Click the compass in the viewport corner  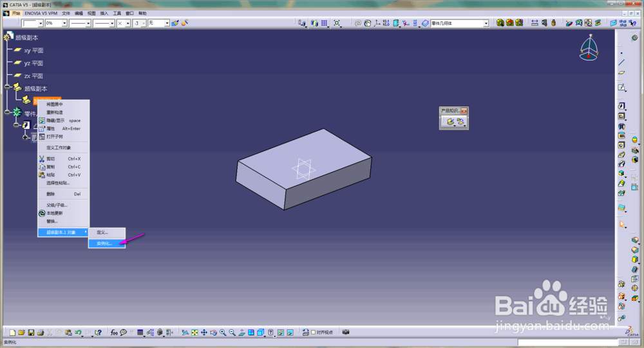click(589, 48)
